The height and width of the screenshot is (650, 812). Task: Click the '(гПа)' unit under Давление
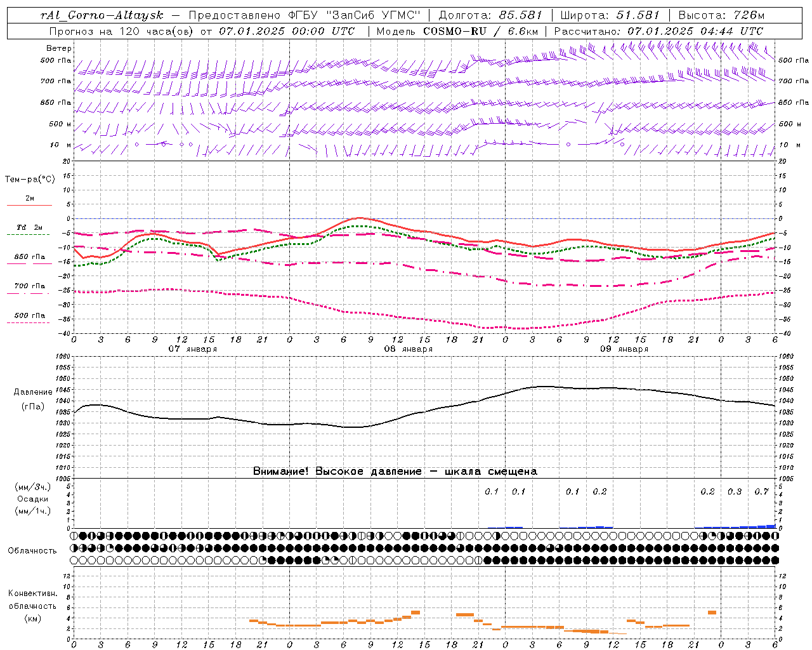(33, 407)
